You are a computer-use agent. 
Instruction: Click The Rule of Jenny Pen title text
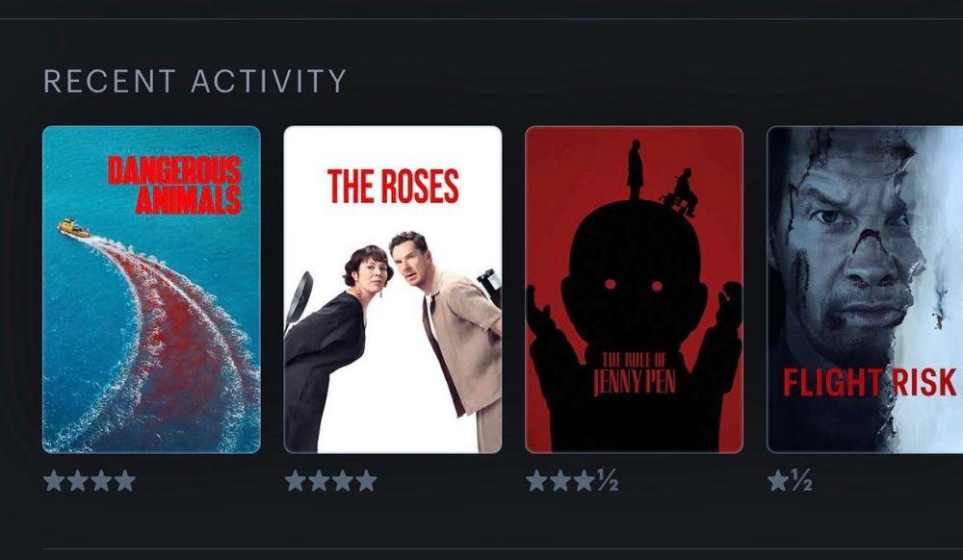click(635, 373)
